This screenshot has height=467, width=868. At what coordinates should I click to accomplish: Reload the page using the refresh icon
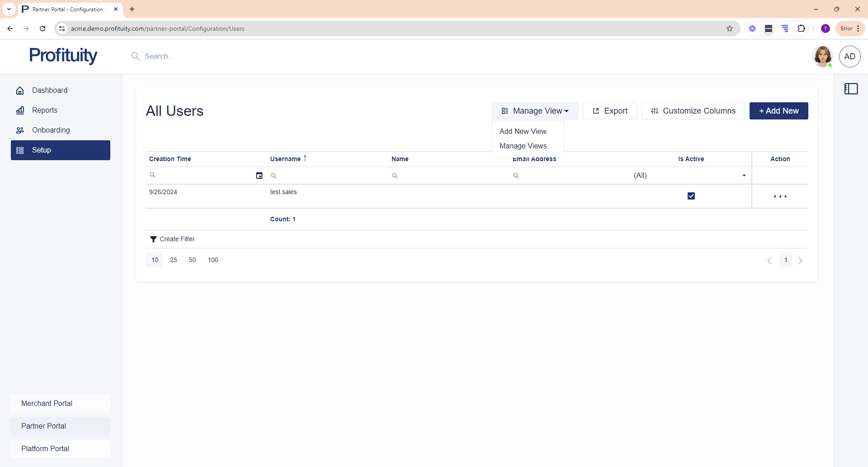[42, 29]
